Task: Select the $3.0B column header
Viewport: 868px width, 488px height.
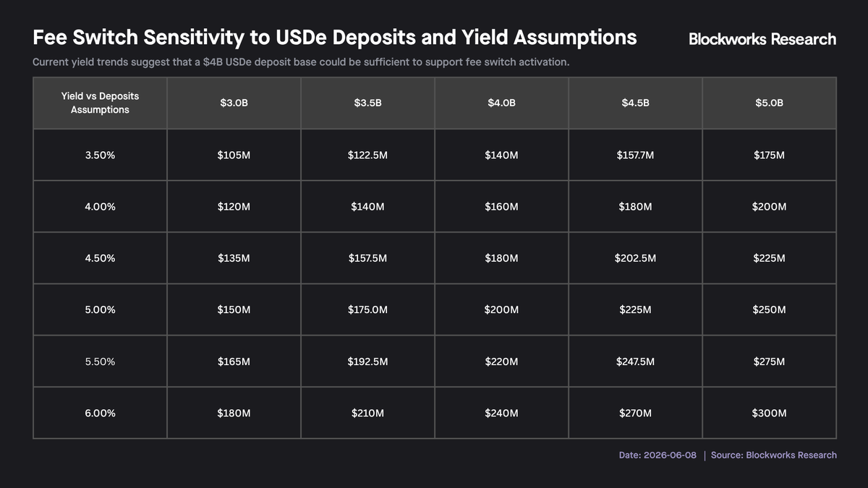Action: point(234,103)
